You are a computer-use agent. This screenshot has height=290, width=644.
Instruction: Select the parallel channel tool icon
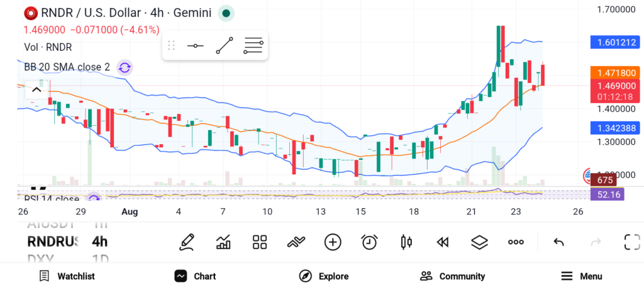click(x=253, y=45)
